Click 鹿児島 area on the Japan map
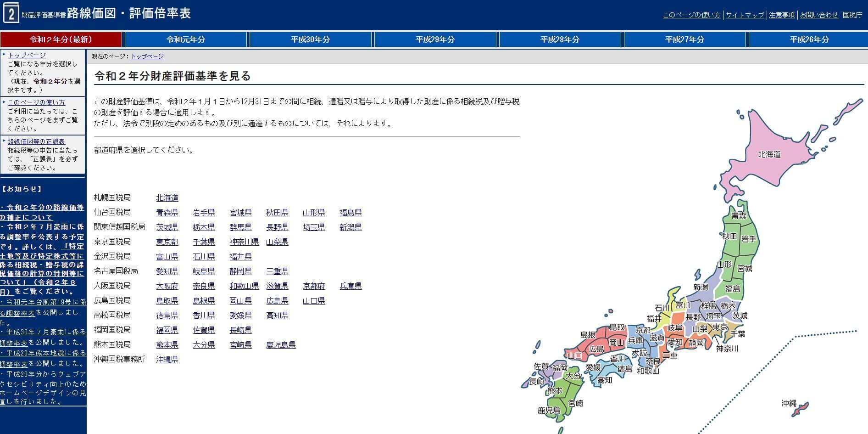 pos(549,410)
